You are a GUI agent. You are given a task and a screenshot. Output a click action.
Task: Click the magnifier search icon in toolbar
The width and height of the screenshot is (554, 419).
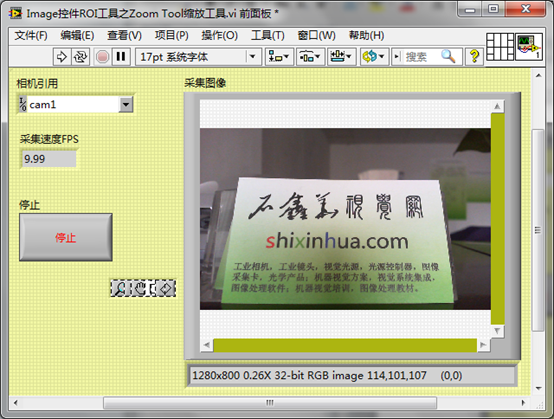coord(448,56)
